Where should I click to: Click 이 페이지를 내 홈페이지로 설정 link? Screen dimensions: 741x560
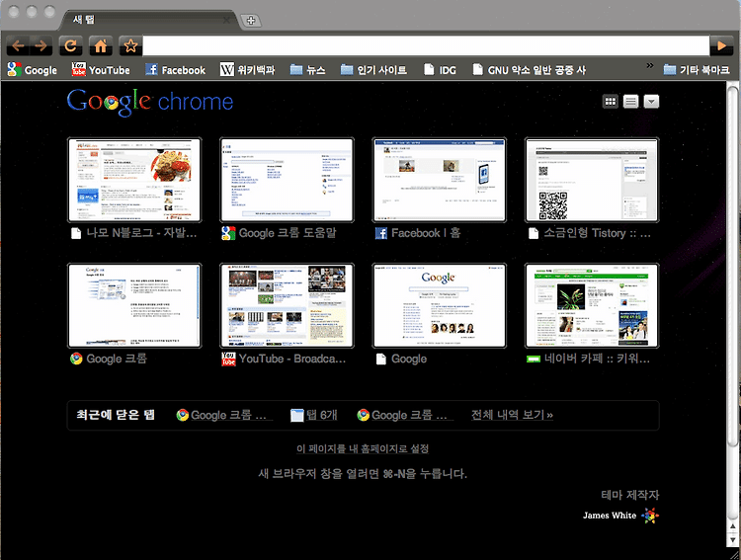pos(363,448)
